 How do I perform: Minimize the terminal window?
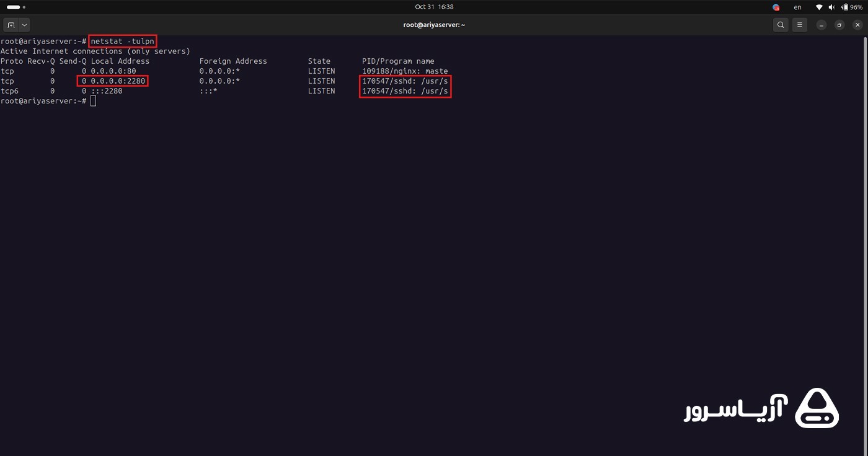click(821, 25)
